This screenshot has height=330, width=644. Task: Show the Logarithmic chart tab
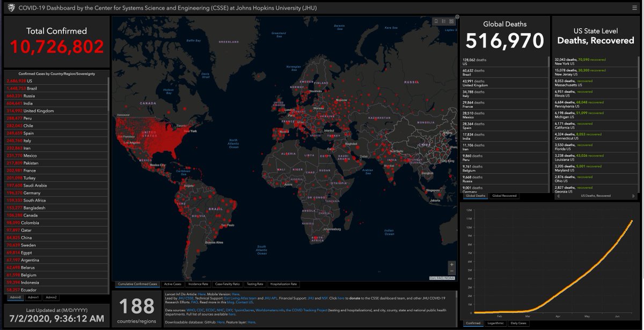(x=495, y=323)
